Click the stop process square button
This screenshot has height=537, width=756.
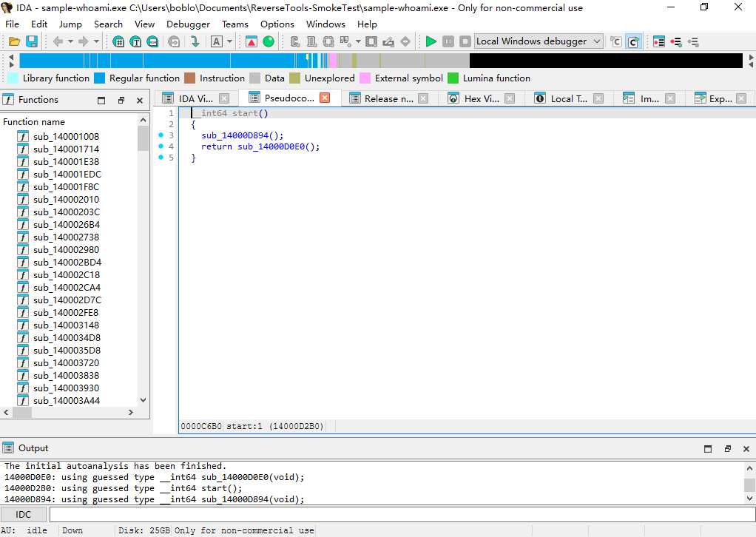465,41
